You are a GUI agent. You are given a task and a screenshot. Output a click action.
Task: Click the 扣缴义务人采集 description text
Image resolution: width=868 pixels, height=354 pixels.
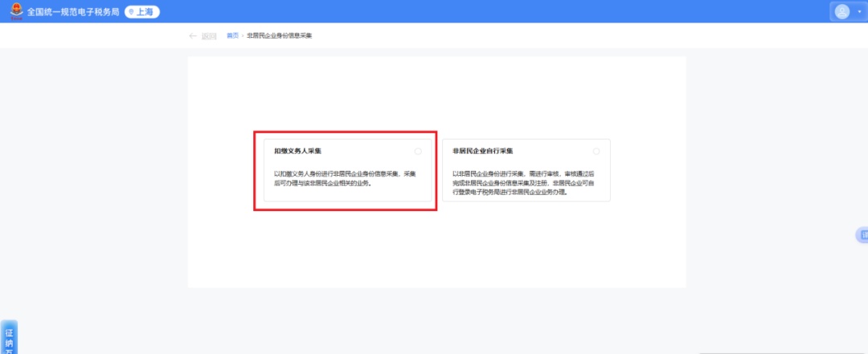345,179
